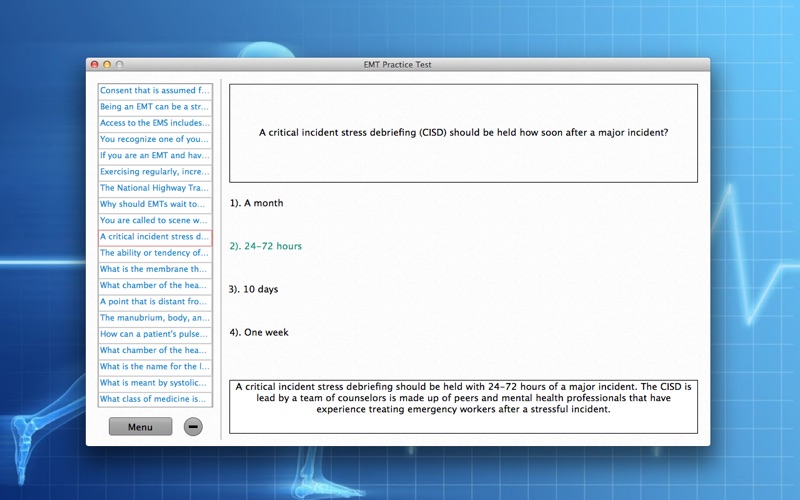Select 'The National Highway Tra...' question
Image resolution: width=800 pixels, height=500 pixels.
[x=155, y=188]
